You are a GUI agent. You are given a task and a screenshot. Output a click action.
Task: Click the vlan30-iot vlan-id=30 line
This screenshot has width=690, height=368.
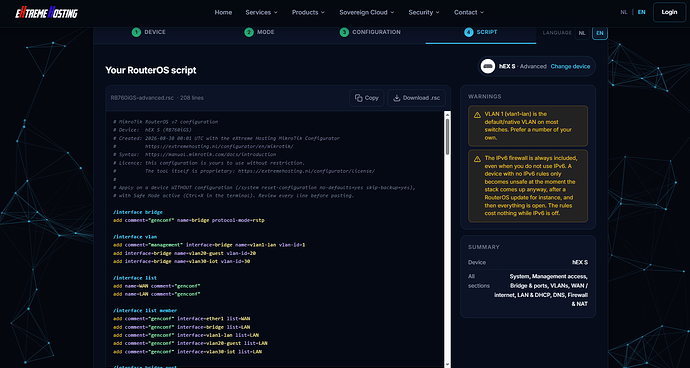coord(181,261)
